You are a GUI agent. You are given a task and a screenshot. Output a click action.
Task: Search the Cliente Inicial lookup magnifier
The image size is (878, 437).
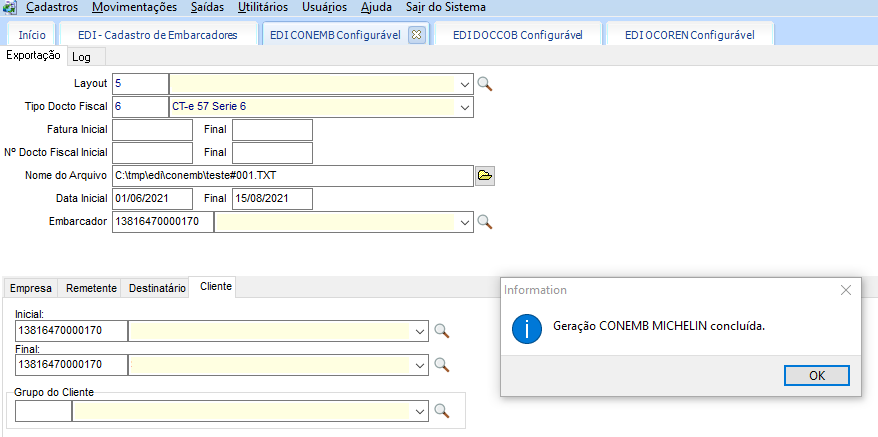[x=441, y=331]
